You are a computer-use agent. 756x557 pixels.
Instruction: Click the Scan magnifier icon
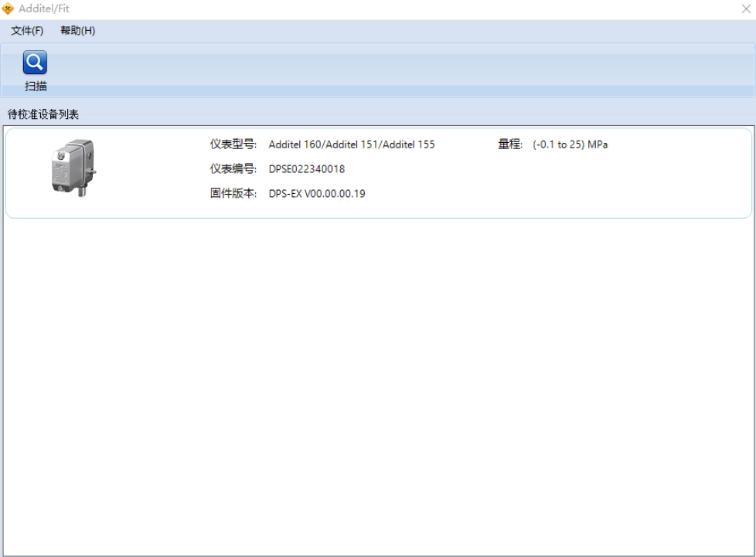[35, 63]
